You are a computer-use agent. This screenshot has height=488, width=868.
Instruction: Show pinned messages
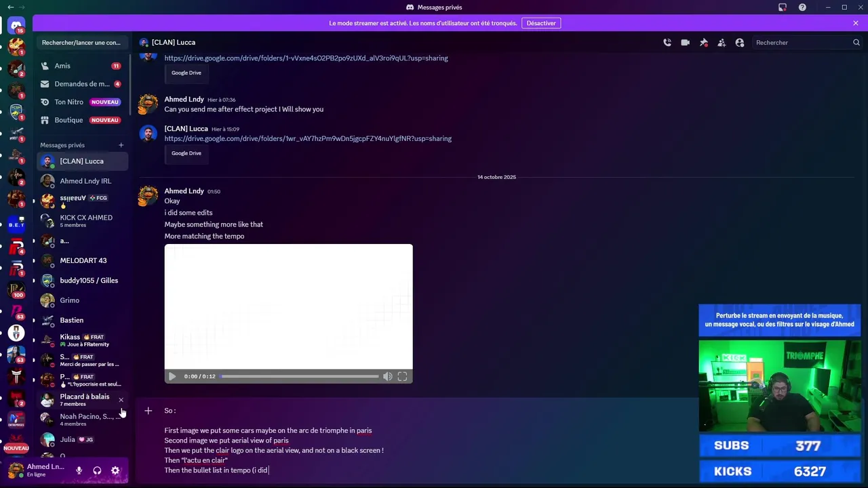(704, 43)
